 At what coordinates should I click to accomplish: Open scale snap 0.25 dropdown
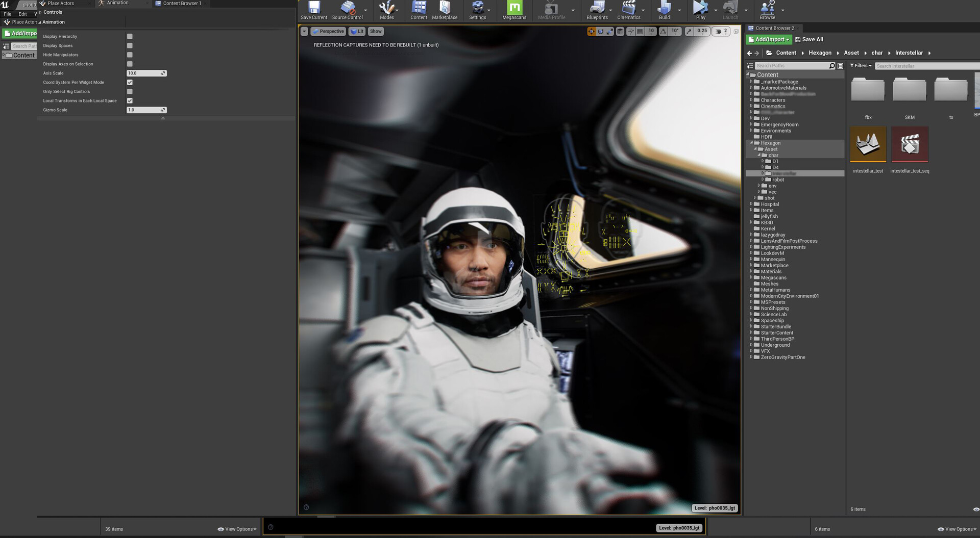pyautogui.click(x=702, y=32)
